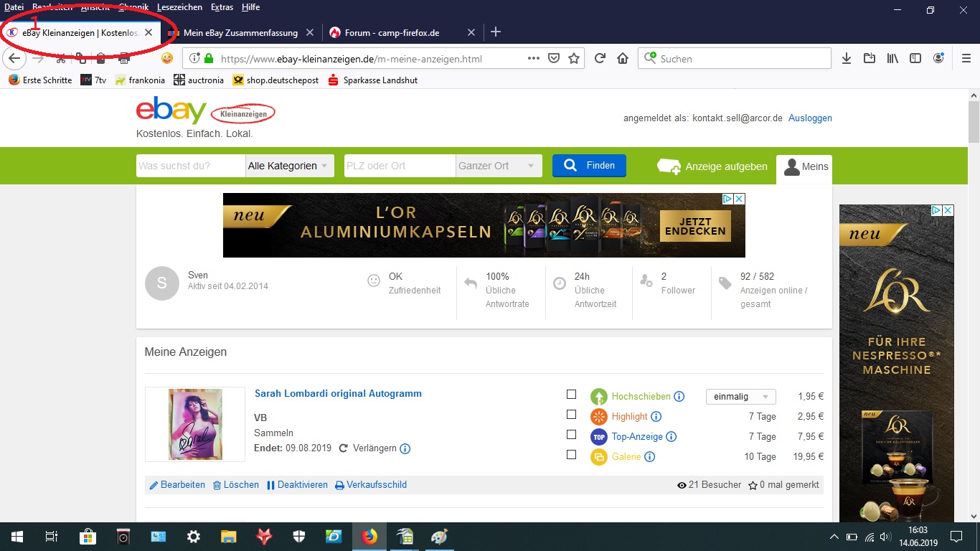This screenshot has height=551, width=980.
Task: Open a new browser tab
Action: coord(495,32)
